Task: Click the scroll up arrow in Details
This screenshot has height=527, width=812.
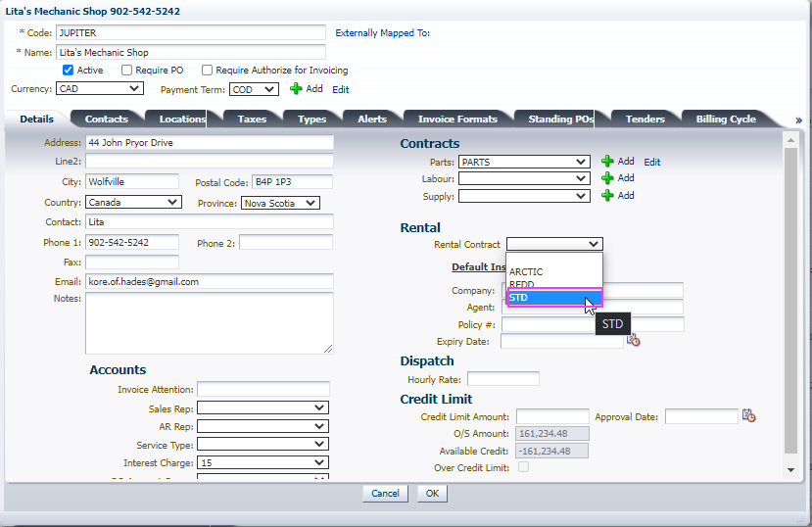Action: pyautogui.click(x=790, y=140)
